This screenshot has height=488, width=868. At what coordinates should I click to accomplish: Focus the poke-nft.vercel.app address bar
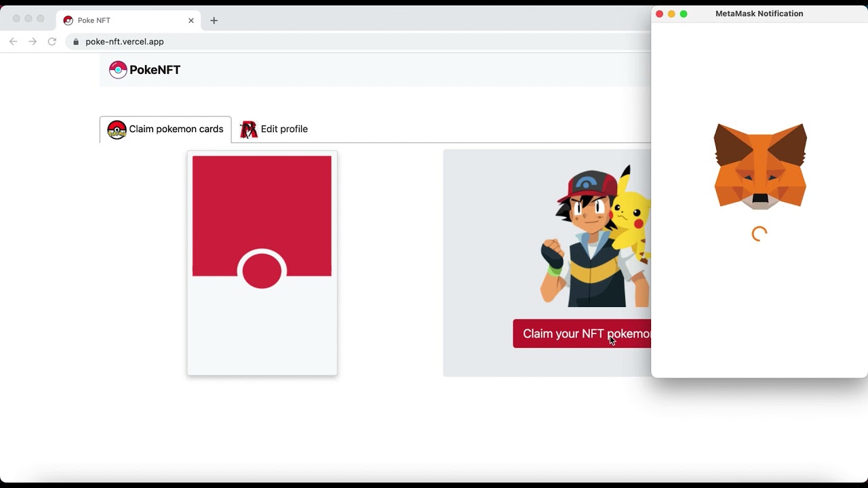[x=359, y=41]
